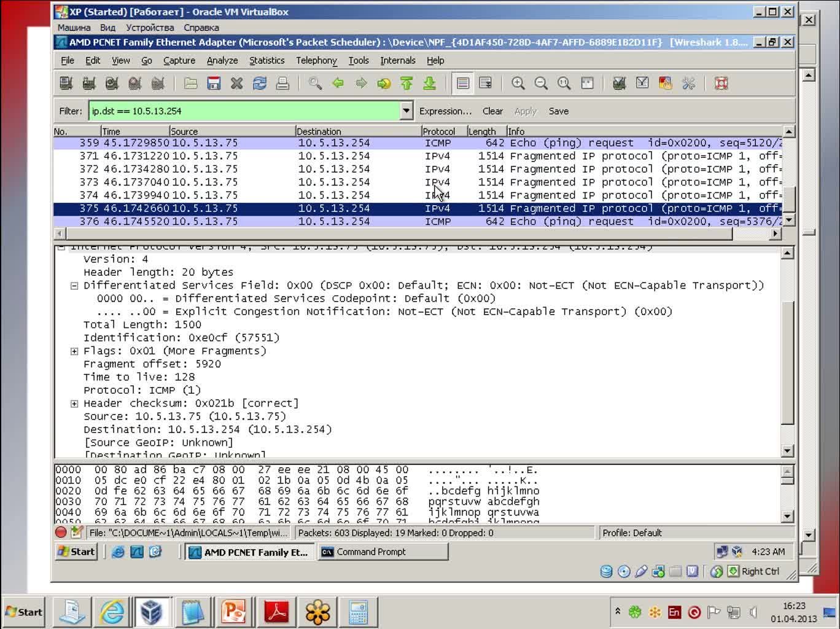
Task: Edit capture filters from the toolbar
Action: coord(620,84)
